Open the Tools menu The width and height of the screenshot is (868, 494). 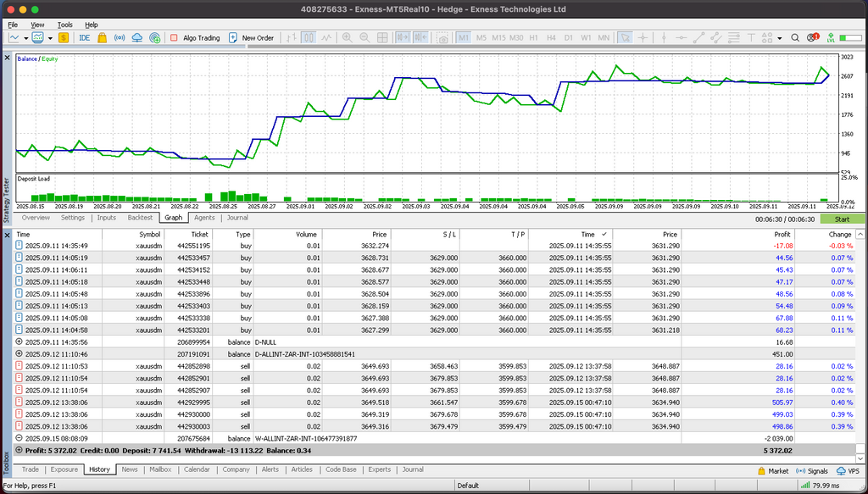[65, 25]
